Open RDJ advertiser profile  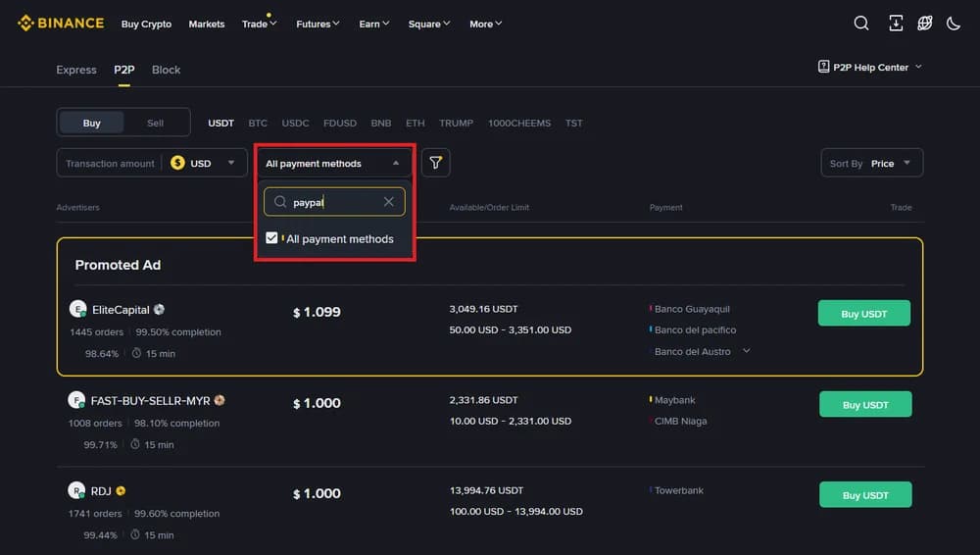101,491
